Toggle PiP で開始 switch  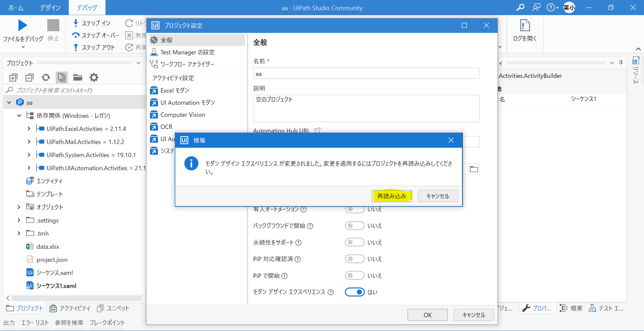[x=355, y=276]
